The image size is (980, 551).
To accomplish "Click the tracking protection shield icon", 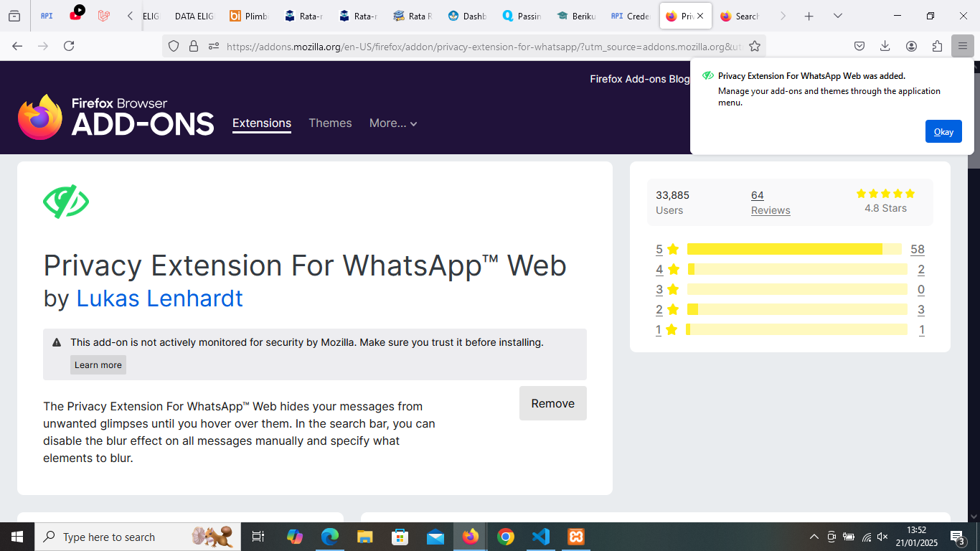I will [173, 46].
